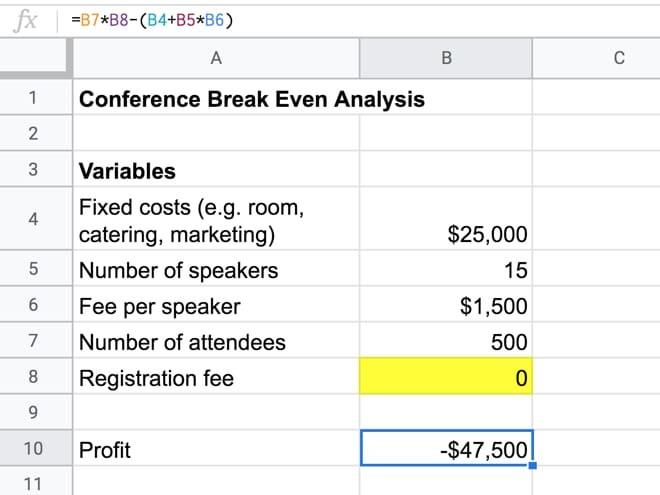Select column B header
660x495 pixels.
coord(446,59)
